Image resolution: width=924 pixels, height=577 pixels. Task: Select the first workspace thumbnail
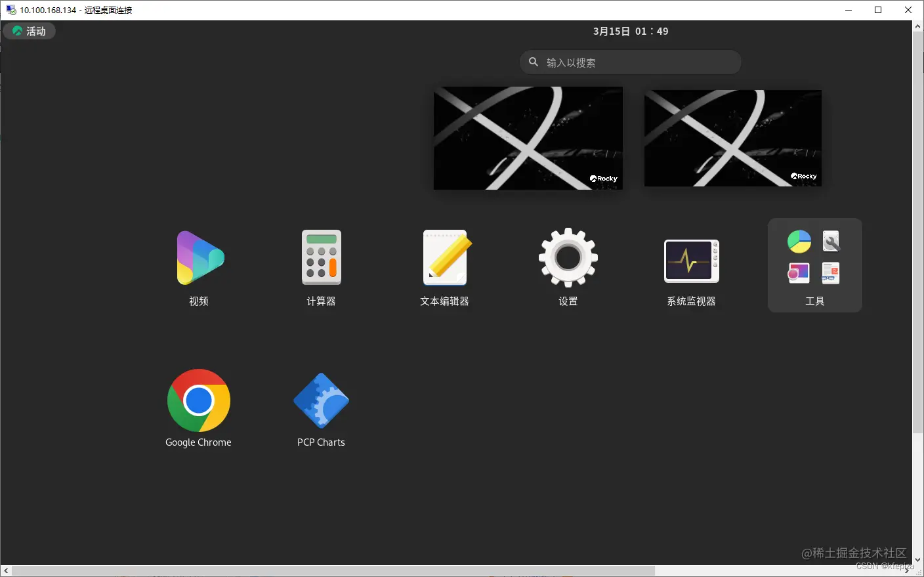tap(528, 139)
